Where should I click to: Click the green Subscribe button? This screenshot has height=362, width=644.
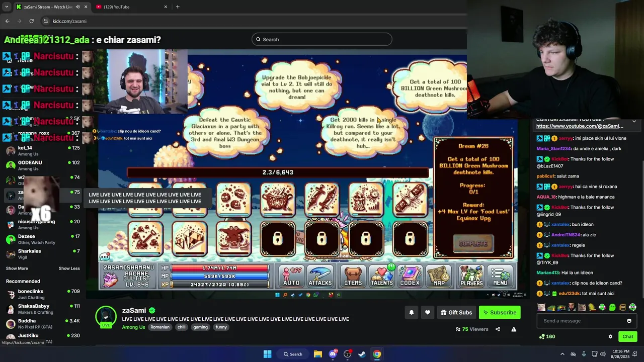[x=500, y=312]
